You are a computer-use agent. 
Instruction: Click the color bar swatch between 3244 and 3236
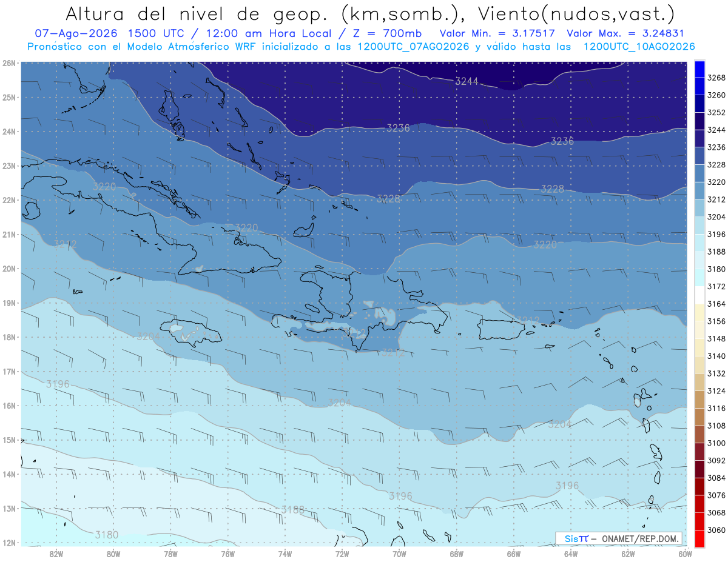(x=699, y=139)
